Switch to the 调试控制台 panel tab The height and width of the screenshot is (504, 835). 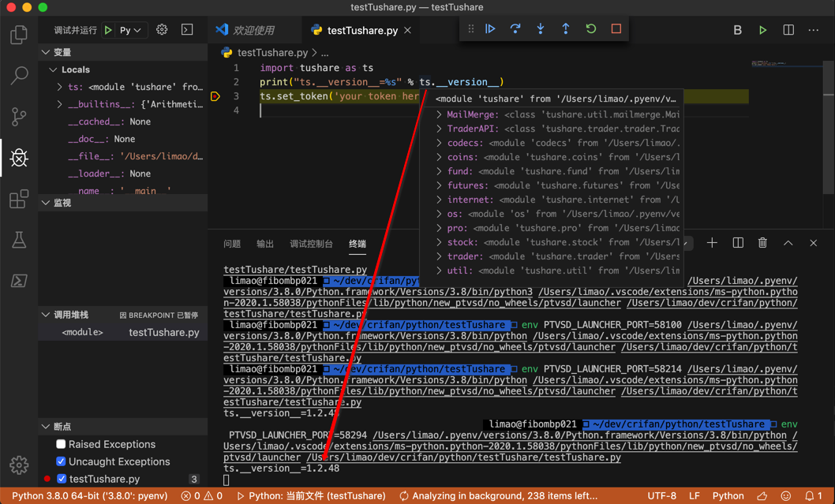(311, 244)
